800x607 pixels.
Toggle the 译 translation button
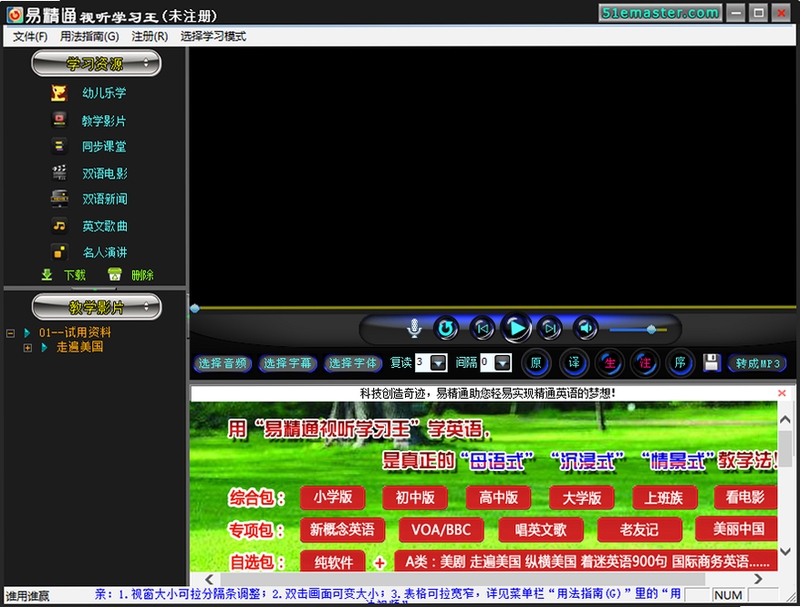coord(574,363)
